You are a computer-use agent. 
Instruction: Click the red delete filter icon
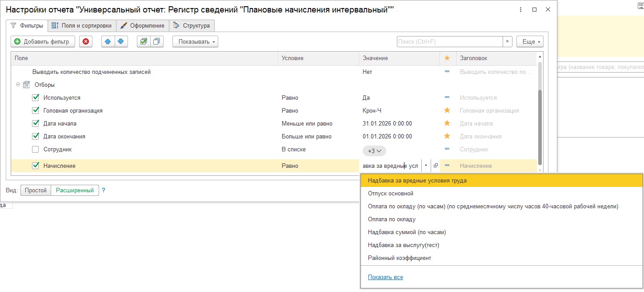[x=86, y=41]
